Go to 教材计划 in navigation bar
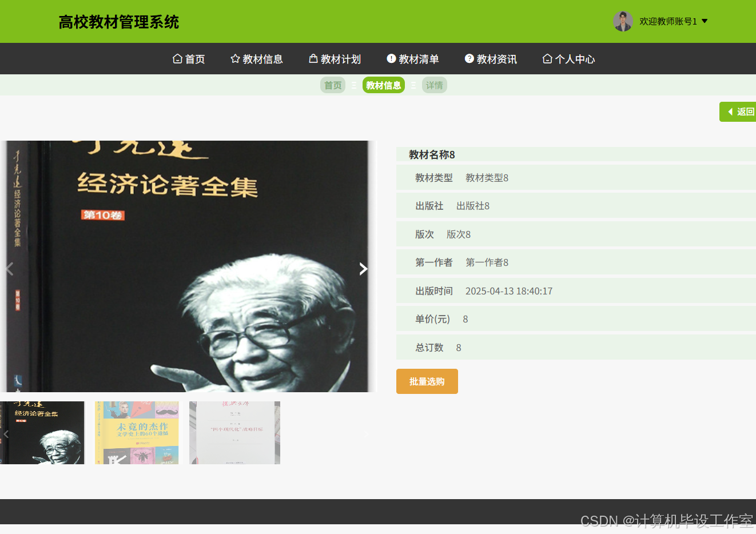This screenshot has width=756, height=534. (335, 59)
